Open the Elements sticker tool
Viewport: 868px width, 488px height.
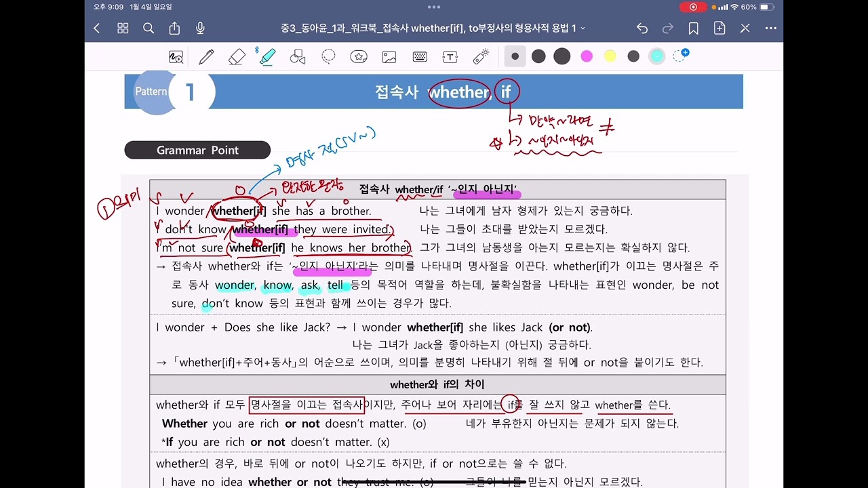(359, 57)
